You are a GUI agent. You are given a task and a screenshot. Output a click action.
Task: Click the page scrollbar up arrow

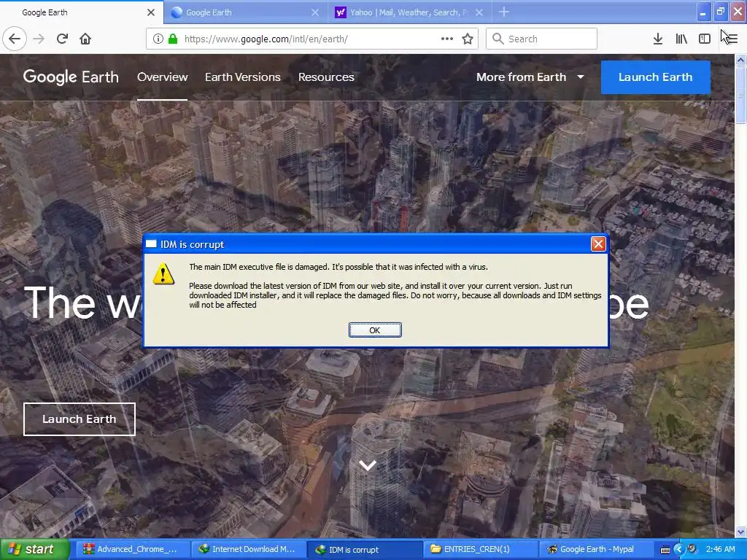coord(740,60)
